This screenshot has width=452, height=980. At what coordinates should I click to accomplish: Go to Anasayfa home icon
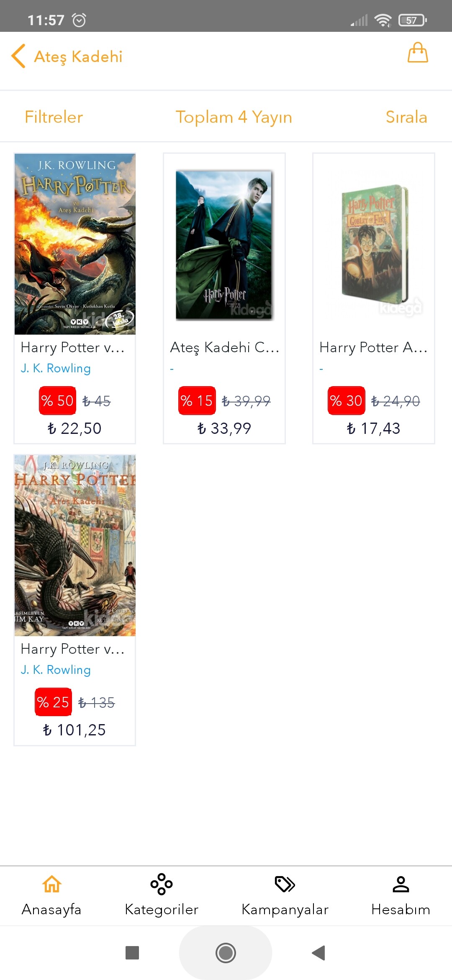pyautogui.click(x=51, y=884)
